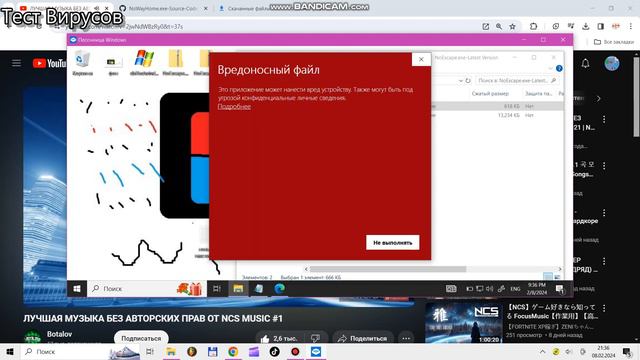
Task: Click the 'Сжатый размер' column header
Action: 490,93
